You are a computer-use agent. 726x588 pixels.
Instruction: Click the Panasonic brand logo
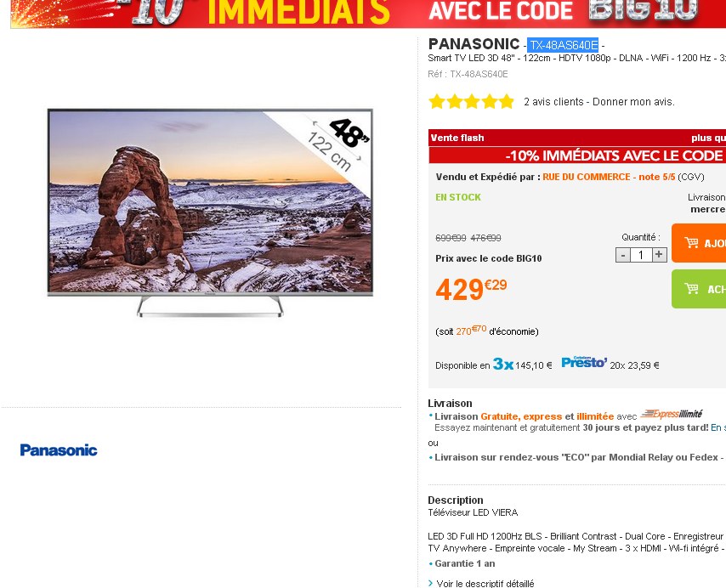(x=59, y=450)
